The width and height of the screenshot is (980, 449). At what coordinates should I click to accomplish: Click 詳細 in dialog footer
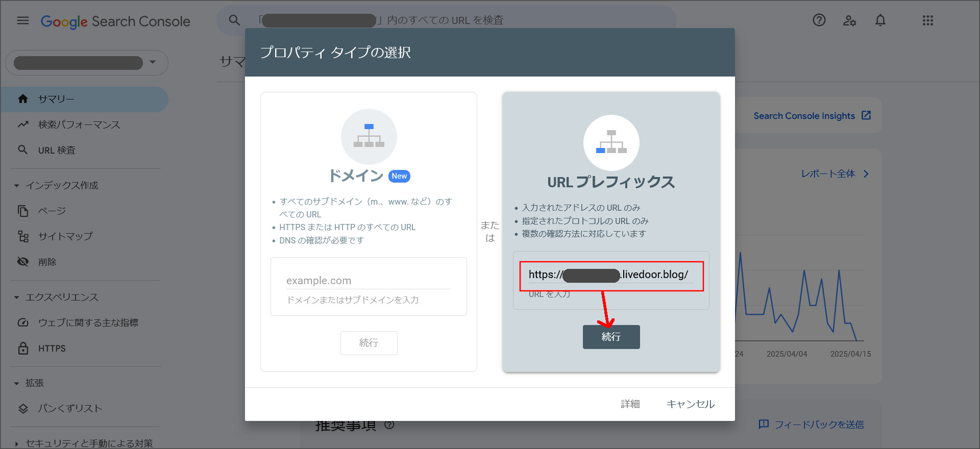pyautogui.click(x=630, y=404)
